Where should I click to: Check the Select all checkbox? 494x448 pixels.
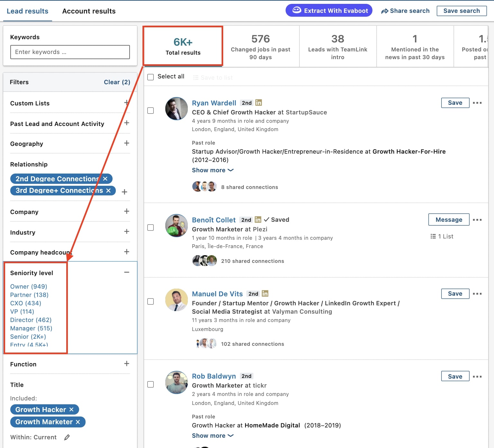(151, 77)
